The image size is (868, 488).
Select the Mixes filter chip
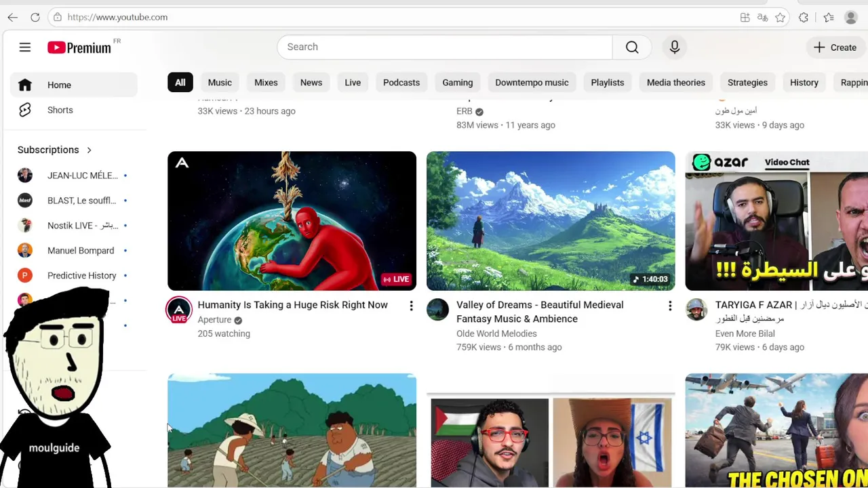pyautogui.click(x=266, y=83)
